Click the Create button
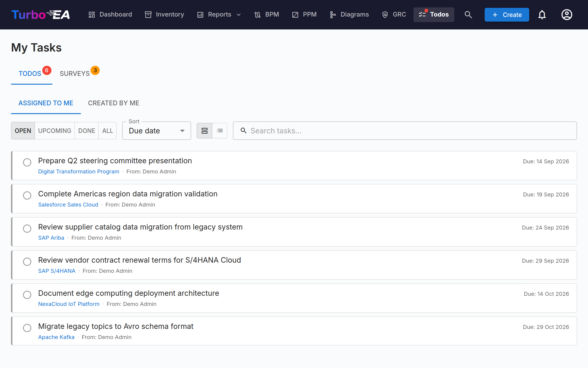This screenshot has width=588, height=368. (x=507, y=14)
